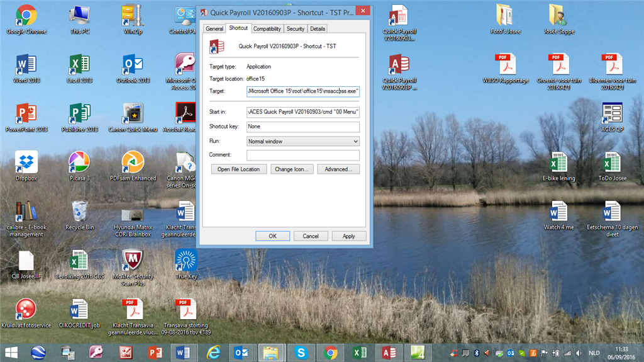Select the Recycle Bin icon
The width and height of the screenshot is (644, 362).
coord(80,215)
